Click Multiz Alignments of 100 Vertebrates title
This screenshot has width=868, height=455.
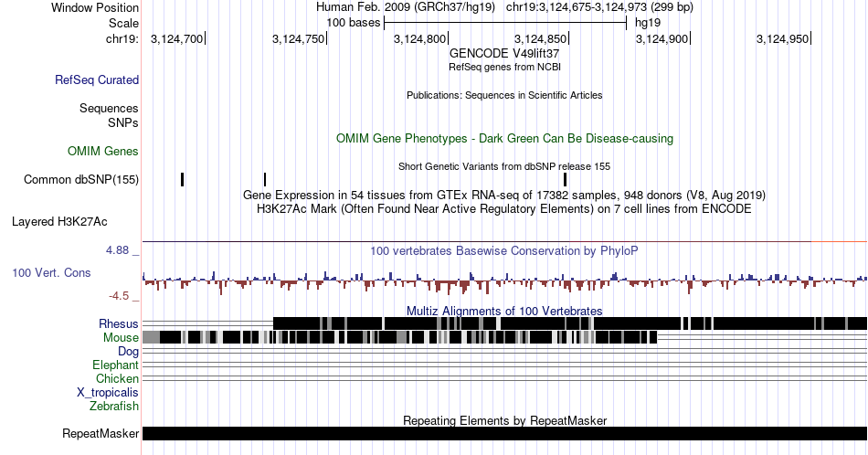(504, 311)
